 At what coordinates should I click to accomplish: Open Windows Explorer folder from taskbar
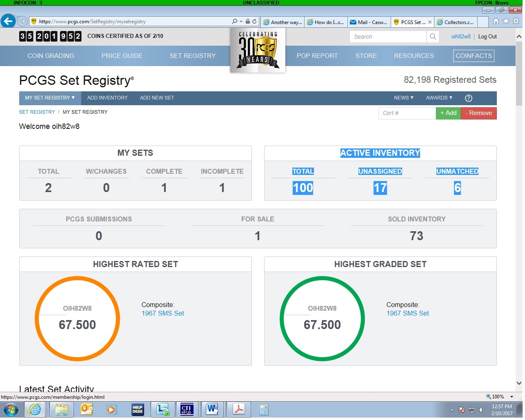pos(61,409)
